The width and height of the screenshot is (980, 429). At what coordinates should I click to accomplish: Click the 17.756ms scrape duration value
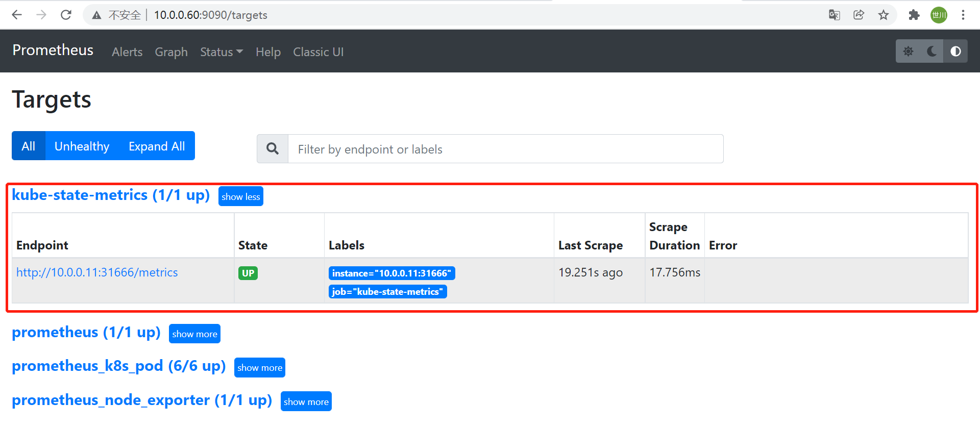[675, 272]
